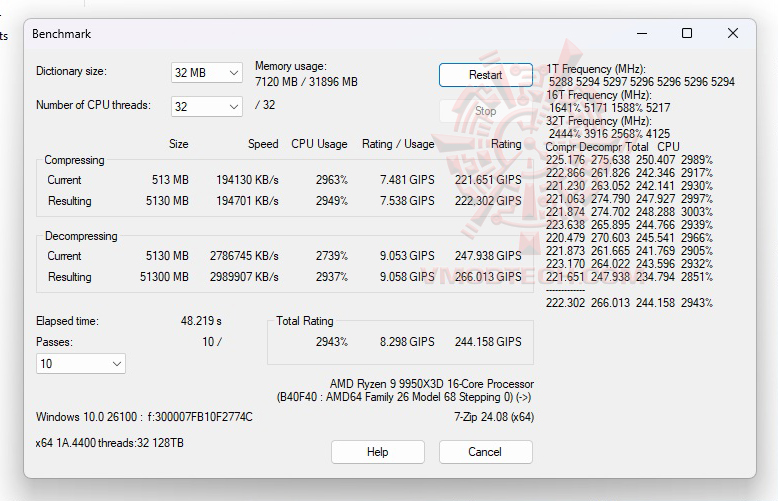Click the Size column header
Viewport: 778px width, 501px height.
pos(179,144)
